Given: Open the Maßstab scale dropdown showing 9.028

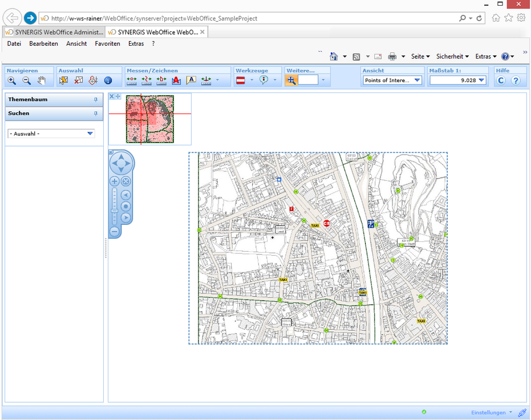Looking at the screenshot, I should [481, 80].
